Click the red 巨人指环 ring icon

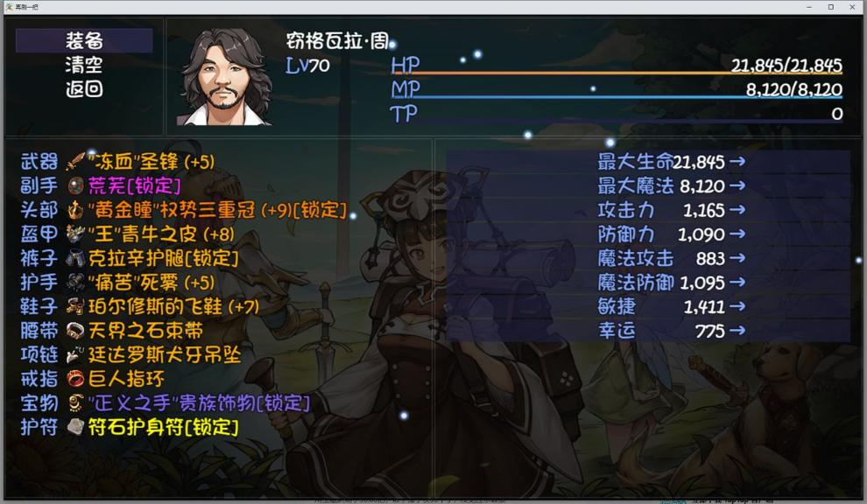(75, 379)
